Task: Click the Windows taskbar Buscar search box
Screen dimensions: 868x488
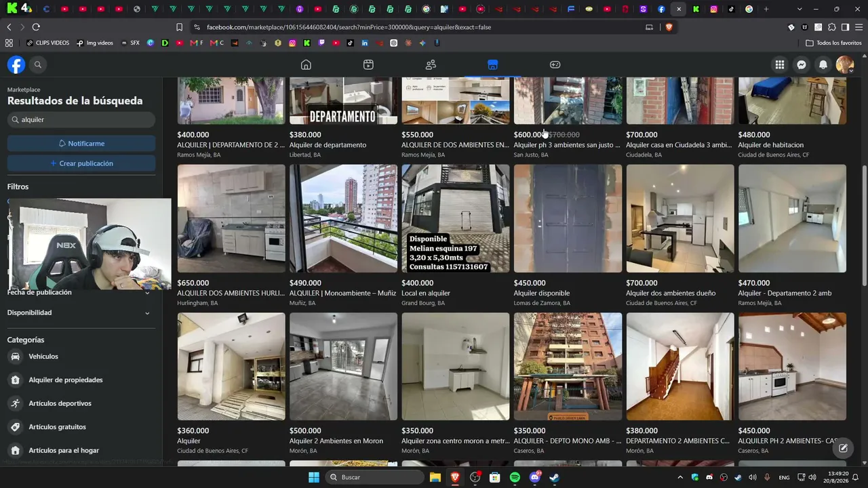Action: tap(374, 477)
